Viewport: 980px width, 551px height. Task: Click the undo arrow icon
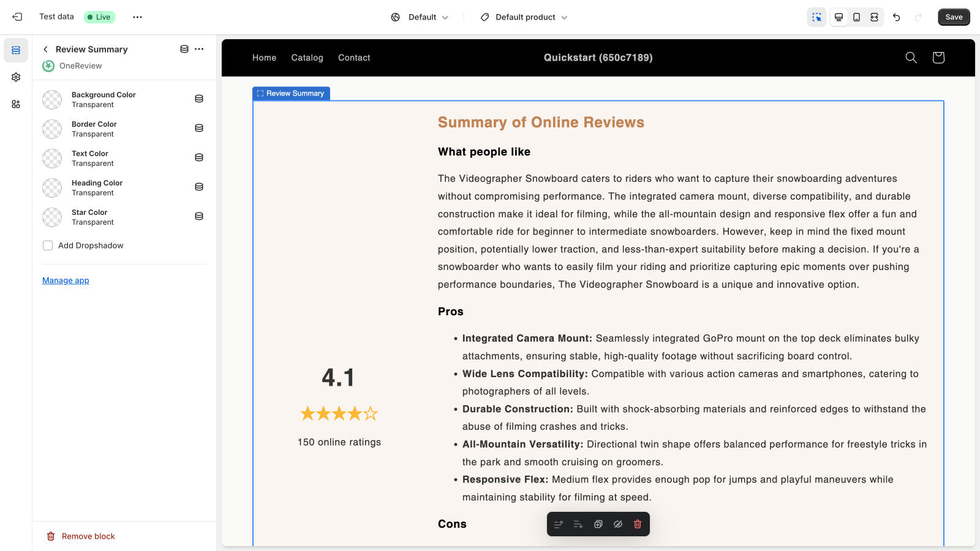pos(896,17)
